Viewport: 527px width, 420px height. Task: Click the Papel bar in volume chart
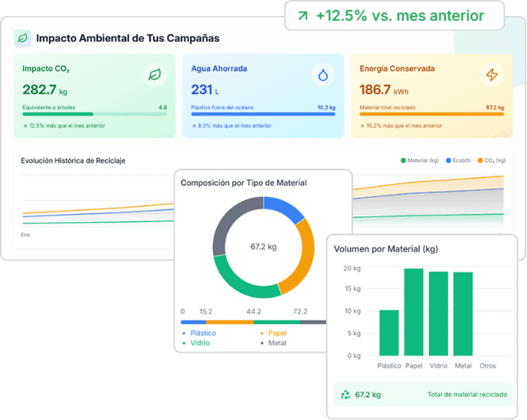414,312
